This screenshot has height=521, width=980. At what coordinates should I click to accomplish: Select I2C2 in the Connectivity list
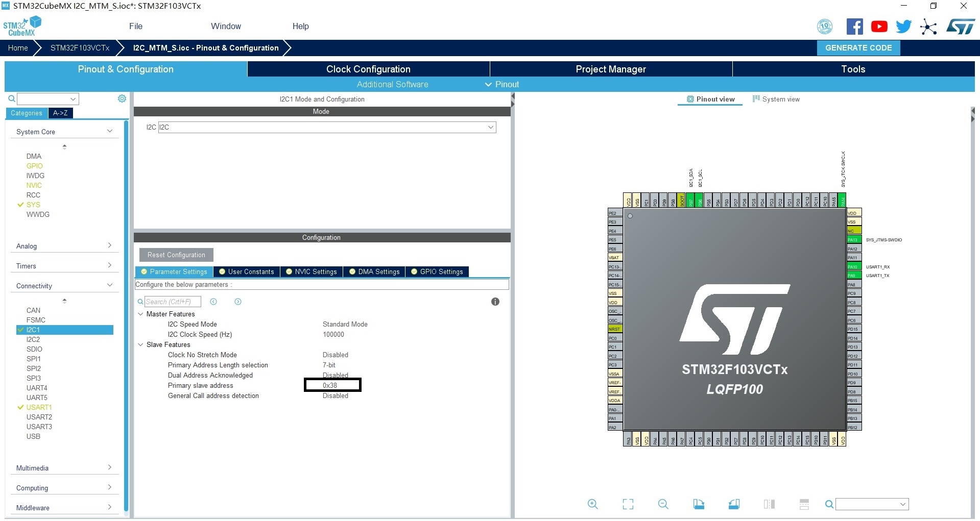tap(33, 339)
